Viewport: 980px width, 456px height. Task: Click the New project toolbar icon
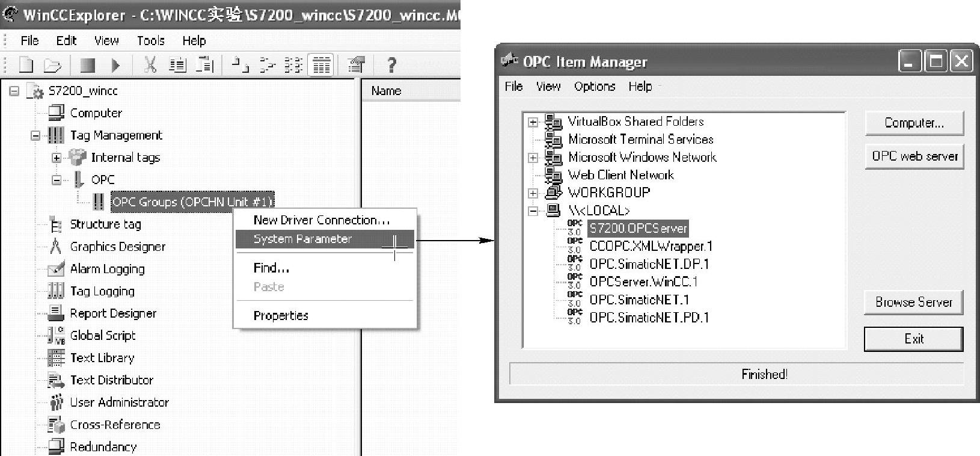coord(26,65)
